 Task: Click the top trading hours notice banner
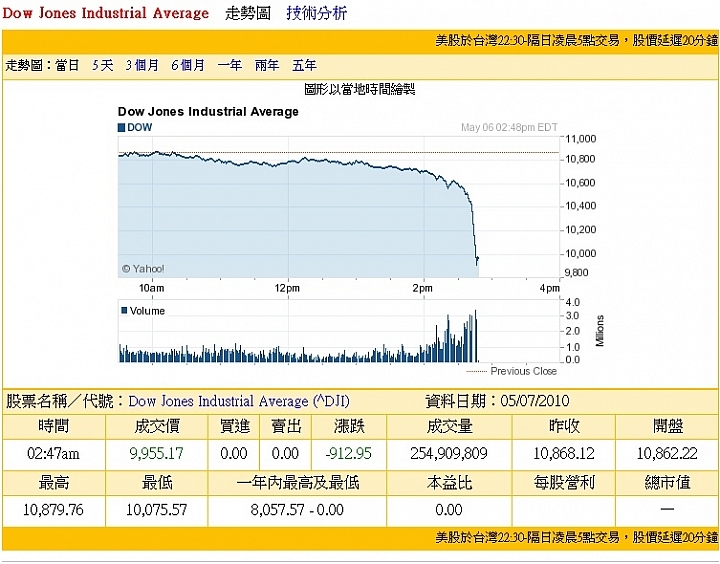[360, 41]
